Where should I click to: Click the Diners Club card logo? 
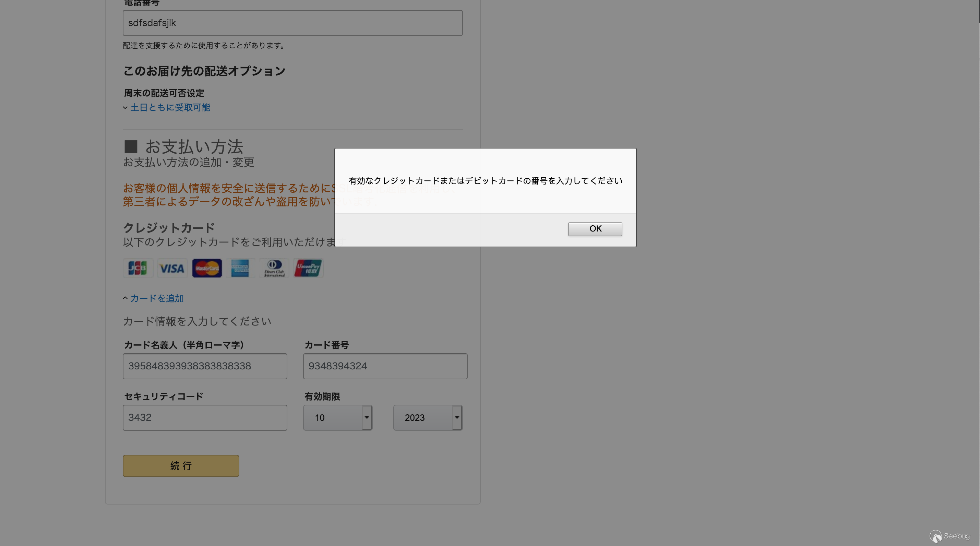coord(274,268)
